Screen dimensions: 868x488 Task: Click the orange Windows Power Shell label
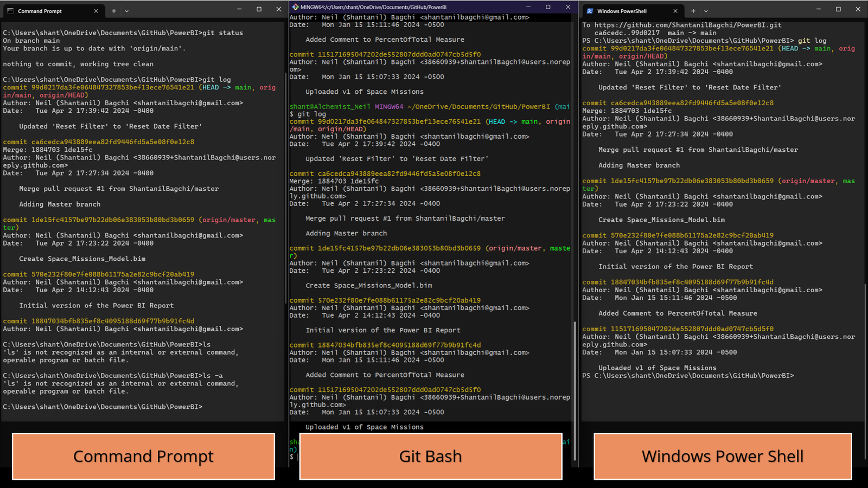pyautogui.click(x=723, y=457)
